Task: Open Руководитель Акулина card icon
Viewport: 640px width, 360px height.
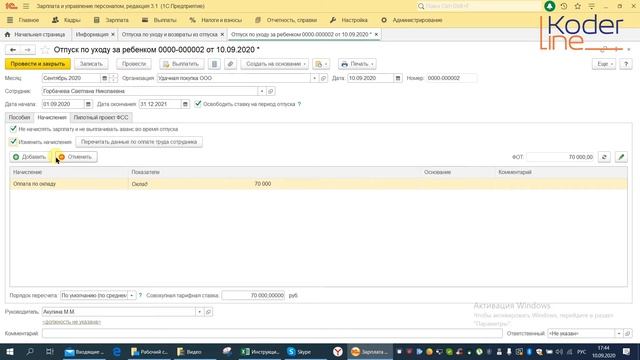Action: (x=209, y=312)
